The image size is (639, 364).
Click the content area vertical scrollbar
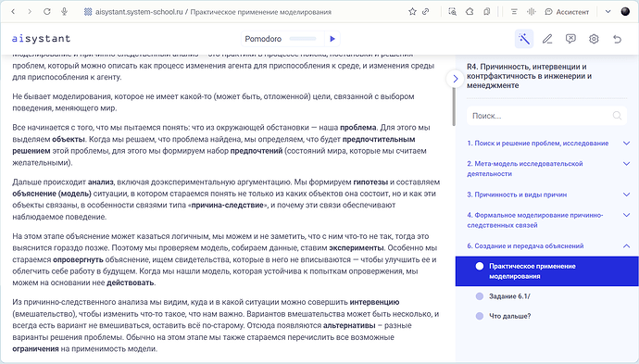point(454,106)
